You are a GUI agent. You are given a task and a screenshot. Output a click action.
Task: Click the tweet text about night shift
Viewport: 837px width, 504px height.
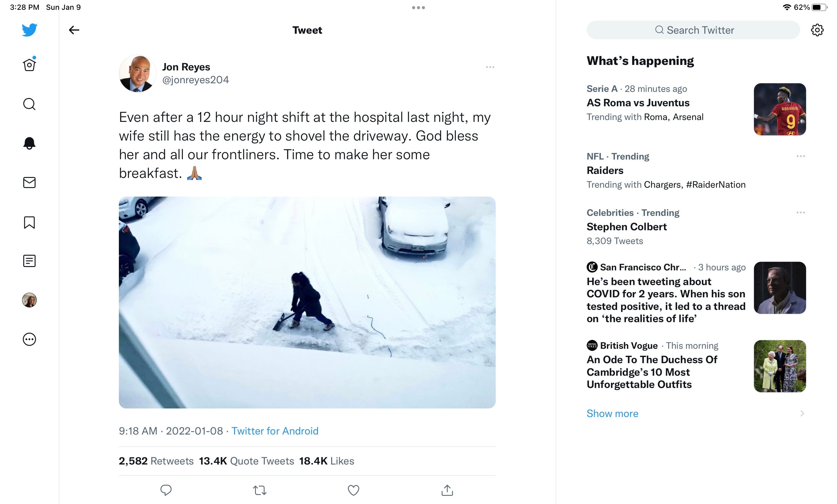tap(305, 145)
